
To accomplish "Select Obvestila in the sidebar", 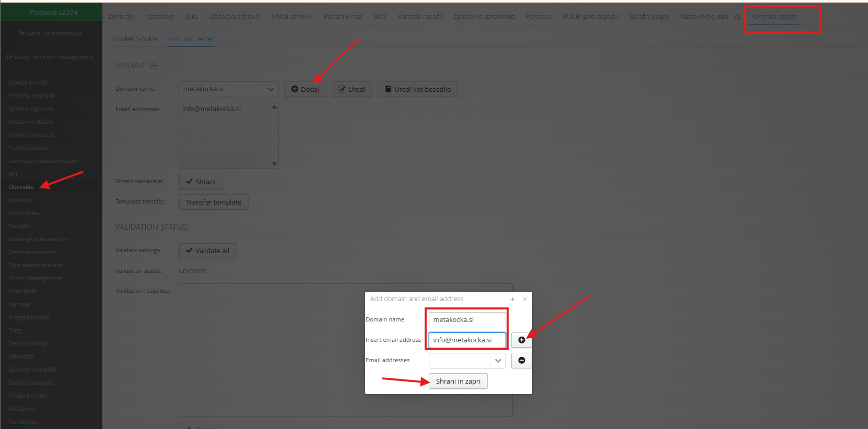I will (21, 187).
